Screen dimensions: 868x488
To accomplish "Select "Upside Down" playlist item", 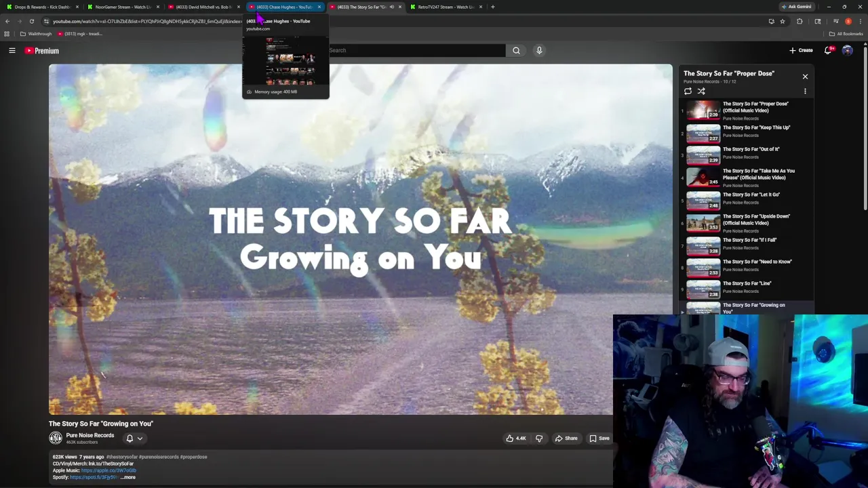I will pyautogui.click(x=746, y=223).
